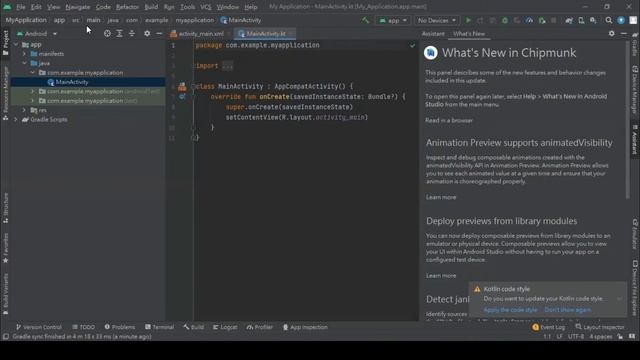Screen dimensions: 640x360
Task: Expand Gradle Scripts node
Action: pos(16,120)
